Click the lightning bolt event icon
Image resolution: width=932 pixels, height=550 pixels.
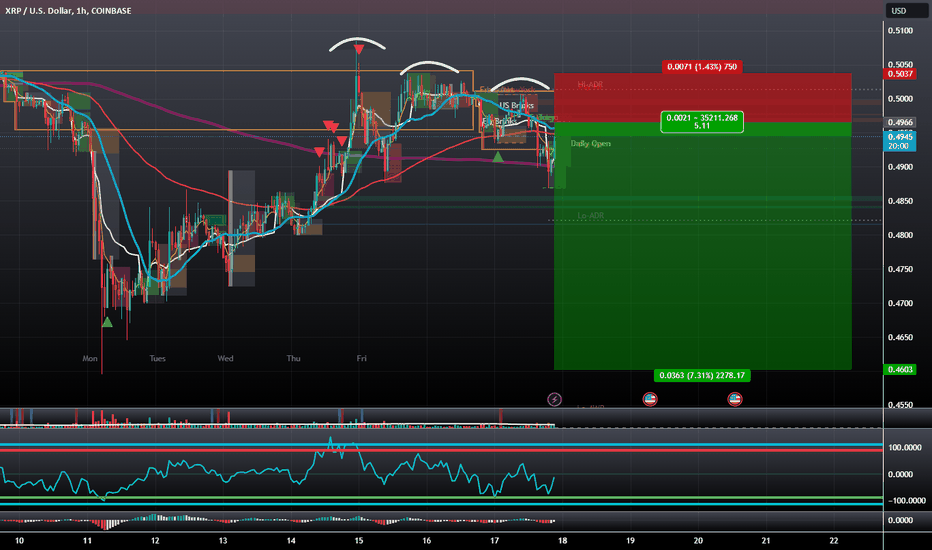(554, 399)
